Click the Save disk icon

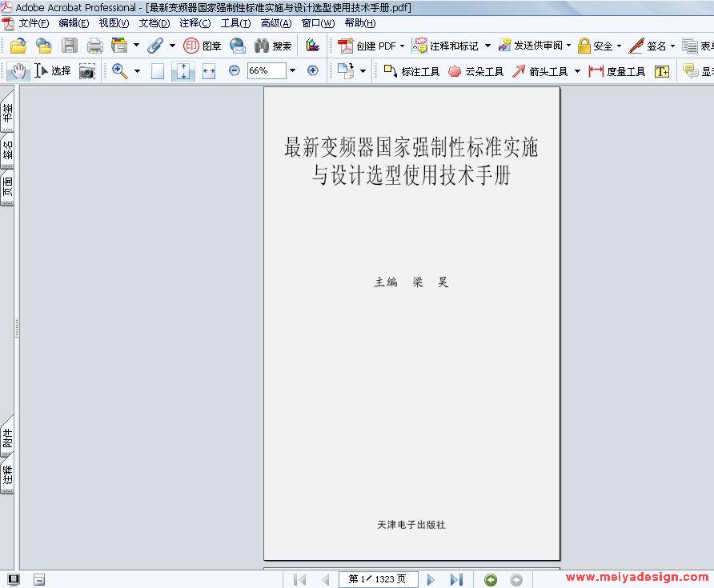[70, 46]
